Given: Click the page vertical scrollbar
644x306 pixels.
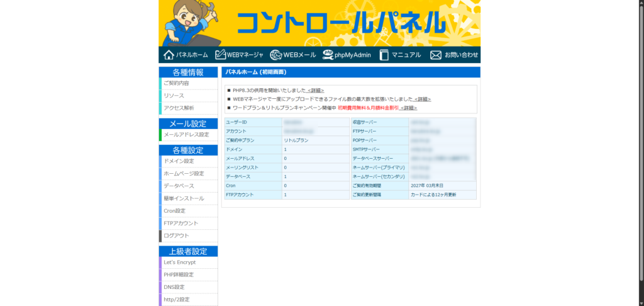Looking at the screenshot, I should coord(641,144).
